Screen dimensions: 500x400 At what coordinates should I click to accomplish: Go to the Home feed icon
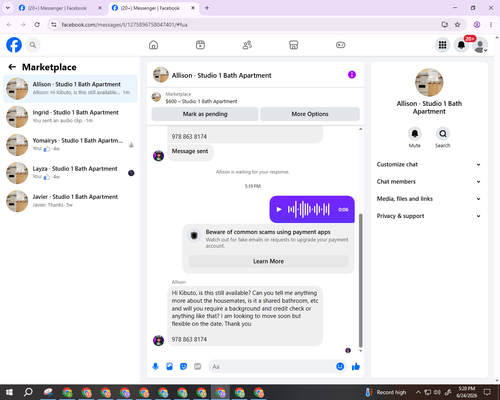tap(153, 45)
